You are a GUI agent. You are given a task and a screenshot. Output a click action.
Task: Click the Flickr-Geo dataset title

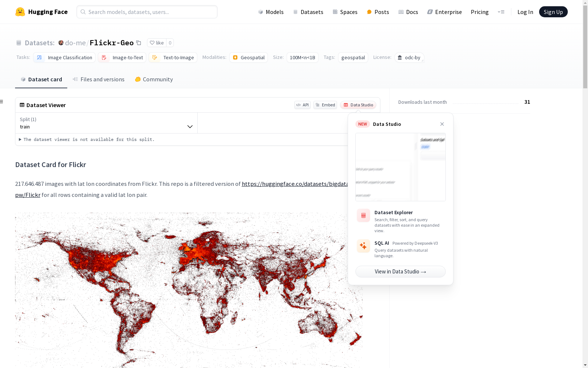[x=112, y=43]
